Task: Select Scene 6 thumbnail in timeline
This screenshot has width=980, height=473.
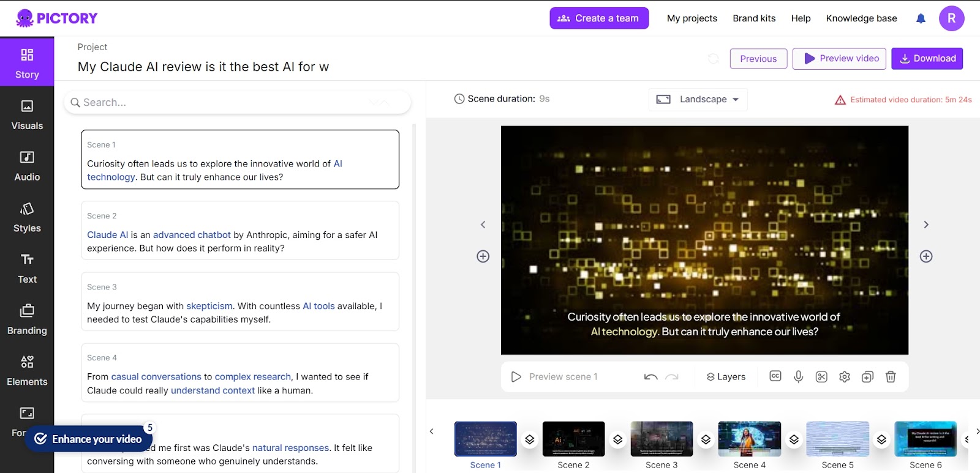Action: (925, 439)
